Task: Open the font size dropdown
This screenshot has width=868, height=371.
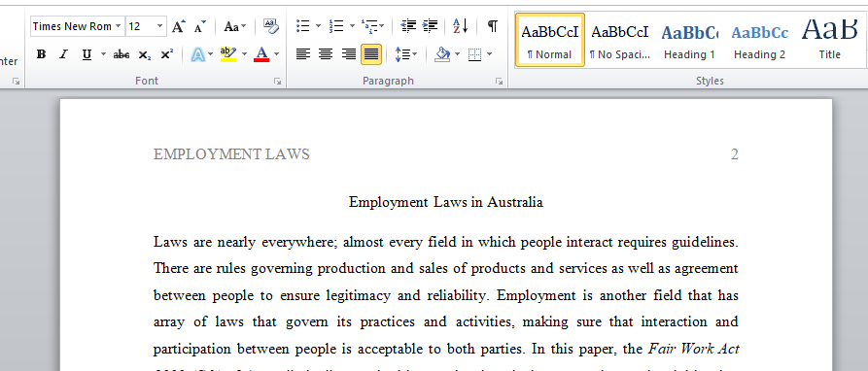Action: pyautogui.click(x=160, y=26)
